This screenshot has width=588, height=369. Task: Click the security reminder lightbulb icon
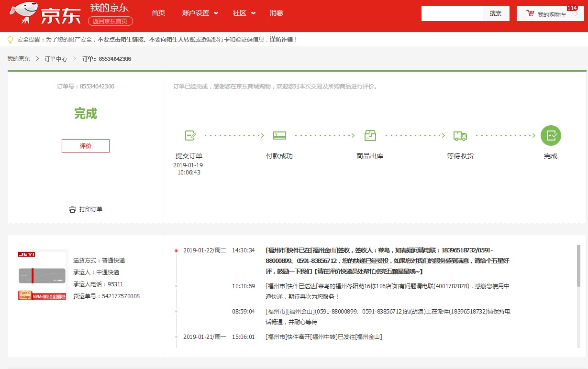point(10,40)
